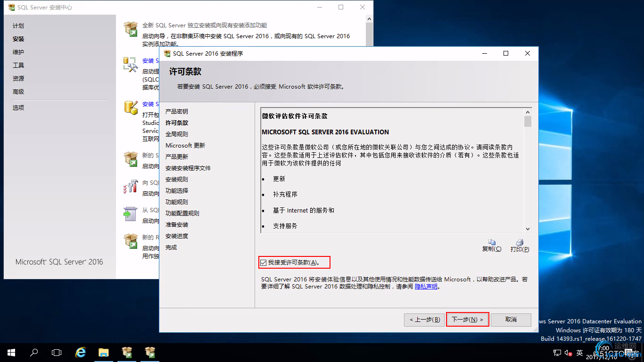Click the upgrade green arrow icon
The width and height of the screenshot is (644, 362).
[130, 214]
